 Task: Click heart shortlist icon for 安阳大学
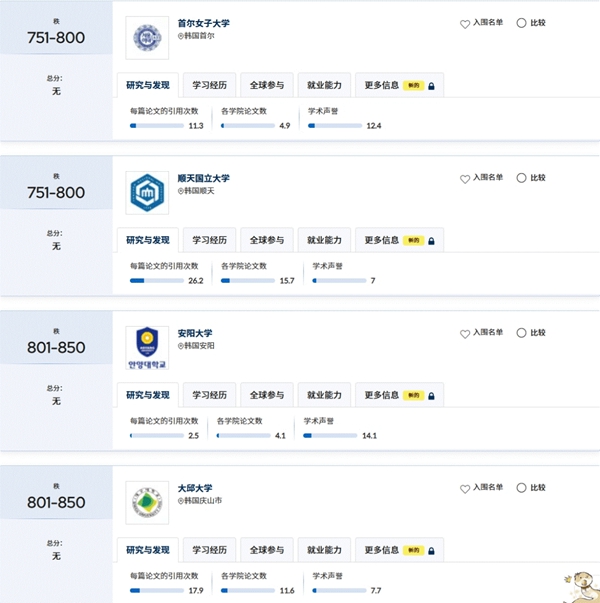[x=465, y=334]
